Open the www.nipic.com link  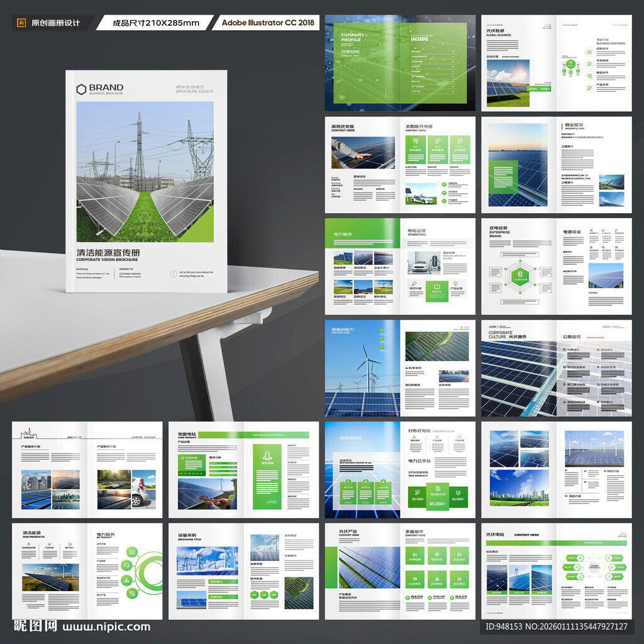(x=106, y=627)
